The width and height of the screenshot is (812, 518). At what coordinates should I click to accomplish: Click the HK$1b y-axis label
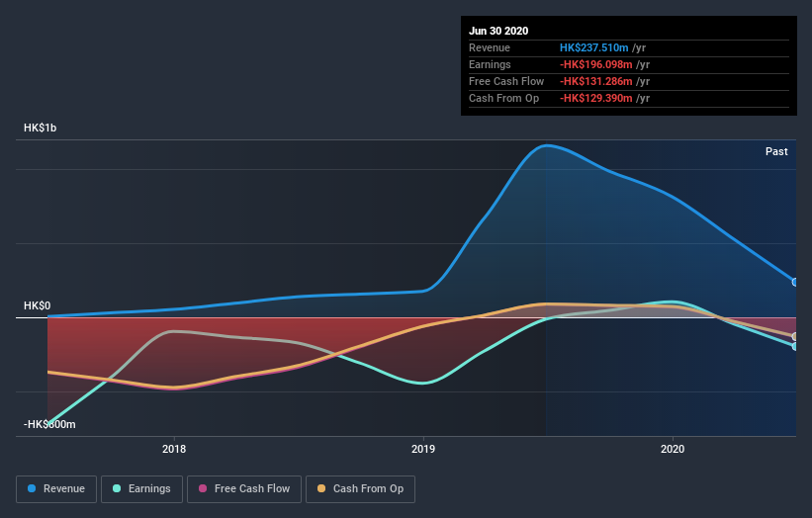[40, 128]
